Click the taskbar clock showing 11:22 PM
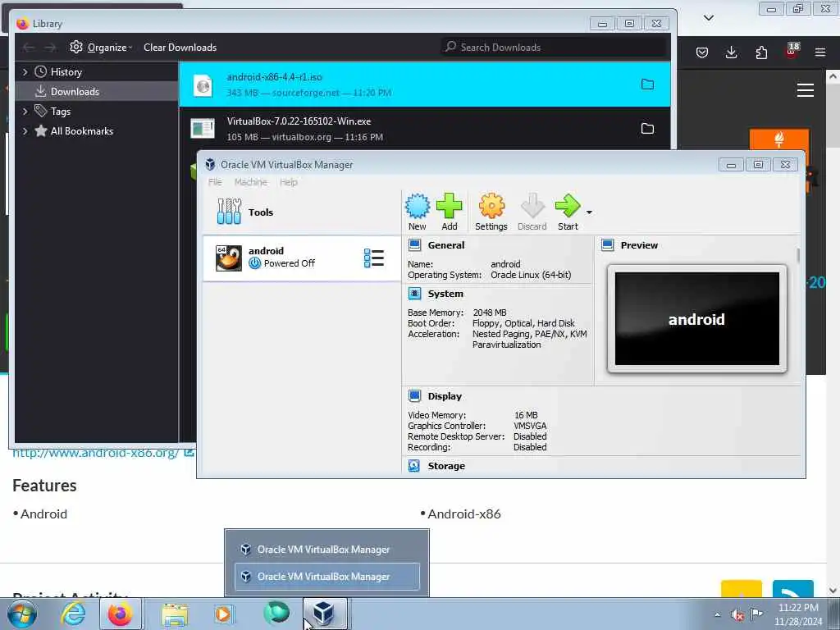The height and width of the screenshot is (630, 840). [798, 614]
